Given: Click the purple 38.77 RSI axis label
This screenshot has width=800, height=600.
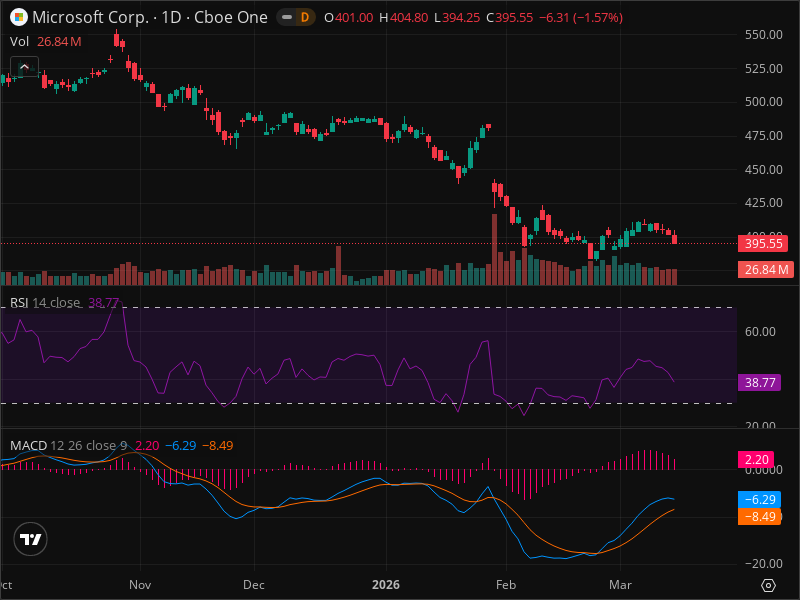Looking at the screenshot, I should 760,383.
